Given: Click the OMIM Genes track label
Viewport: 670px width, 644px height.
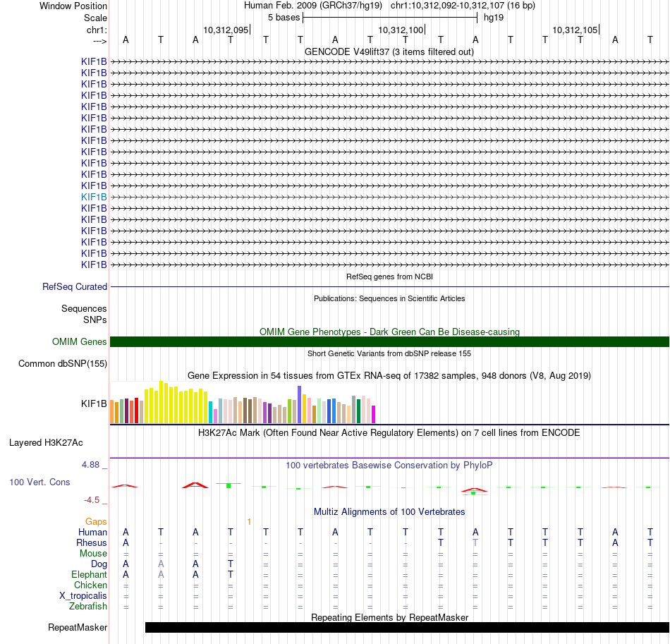Looking at the screenshot, I should pos(79,342).
